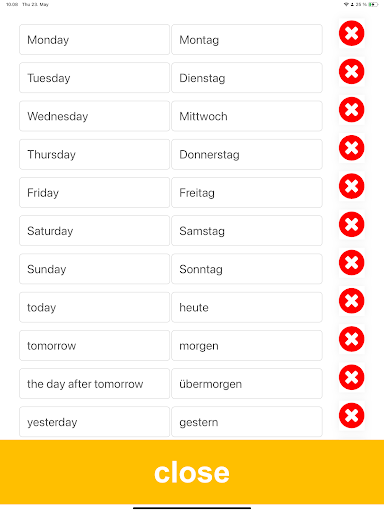Select the Mittwoch input field
This screenshot has width=384, height=512.
[x=247, y=116]
